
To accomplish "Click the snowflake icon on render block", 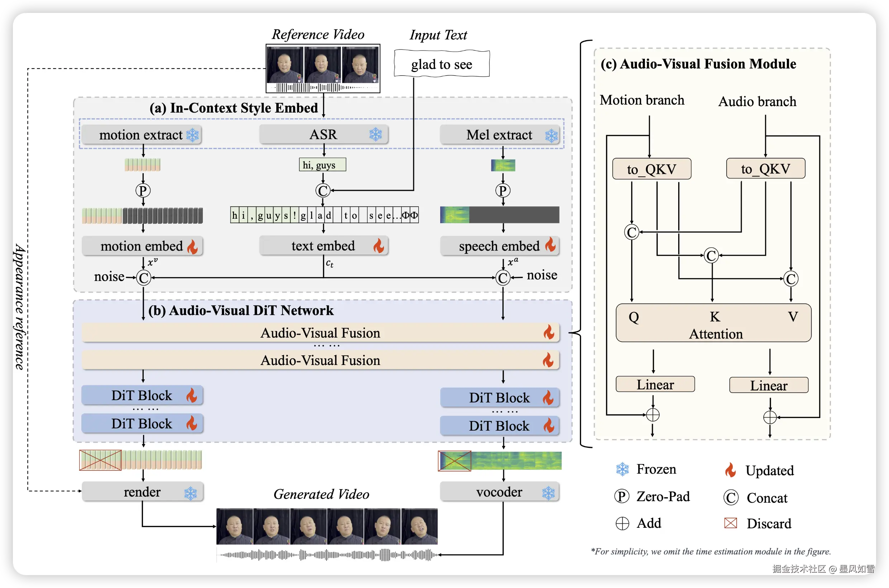I will click(190, 493).
